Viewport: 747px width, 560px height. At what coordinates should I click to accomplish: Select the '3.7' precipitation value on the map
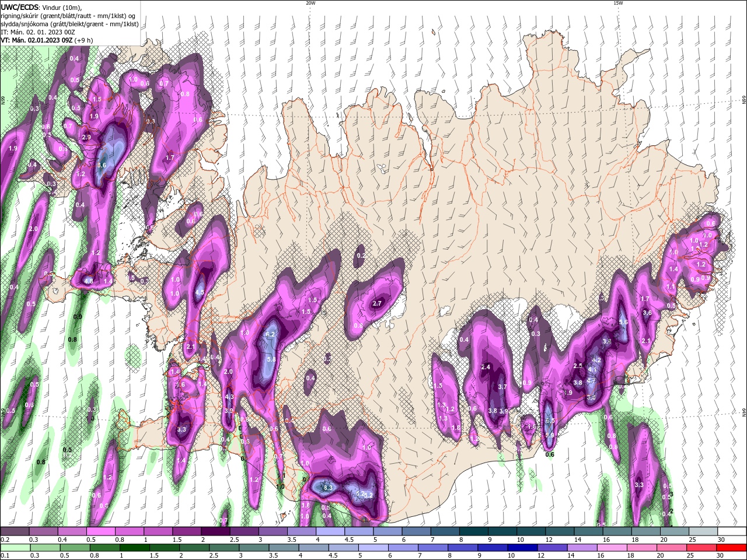(502, 387)
